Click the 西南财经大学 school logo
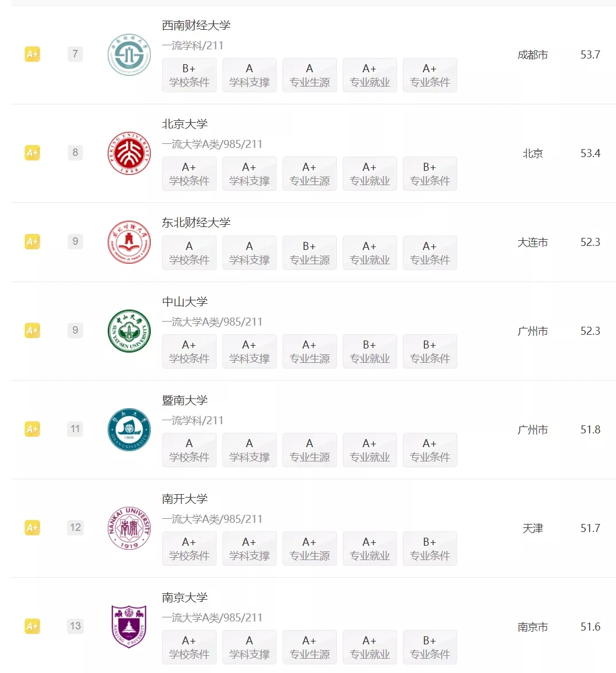 coord(129,54)
